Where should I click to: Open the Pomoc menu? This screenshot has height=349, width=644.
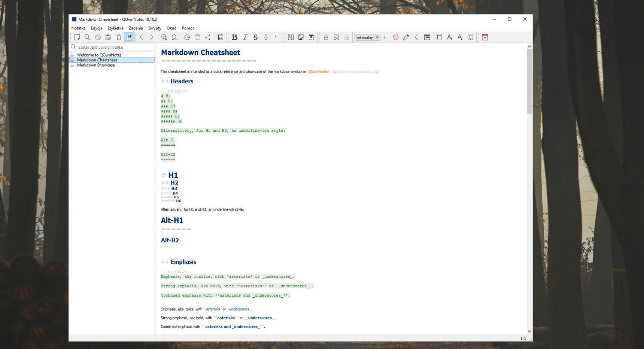188,28
